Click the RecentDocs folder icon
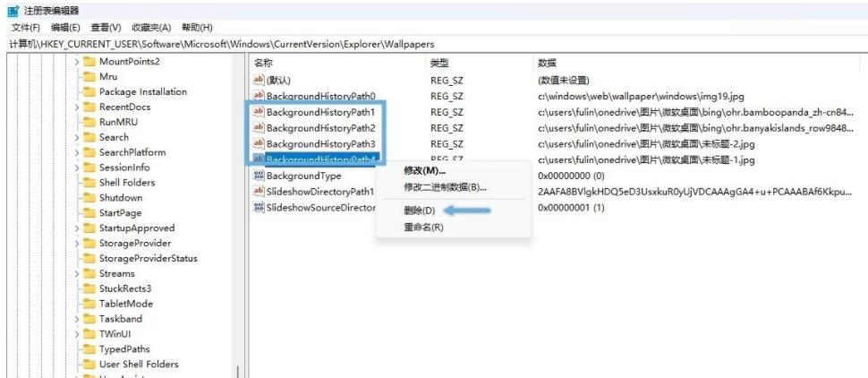Image resolution: width=868 pixels, height=378 pixels. [89, 107]
